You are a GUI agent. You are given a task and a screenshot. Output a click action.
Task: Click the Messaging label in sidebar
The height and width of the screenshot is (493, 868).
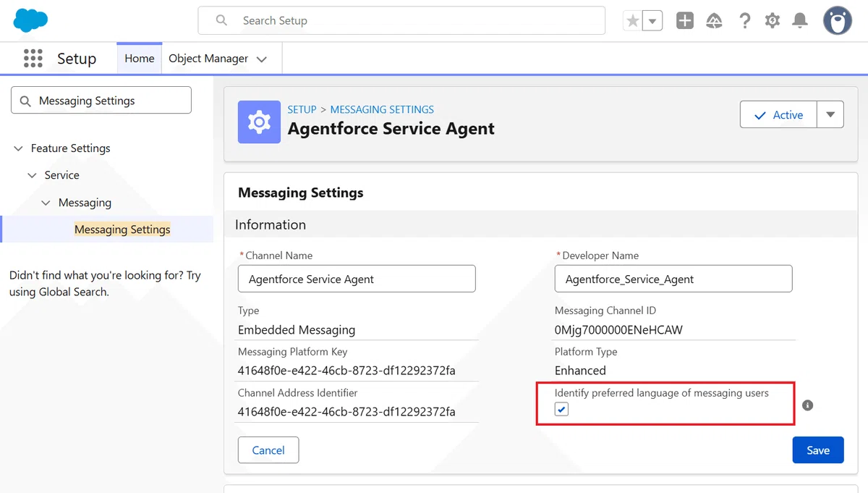pos(85,203)
